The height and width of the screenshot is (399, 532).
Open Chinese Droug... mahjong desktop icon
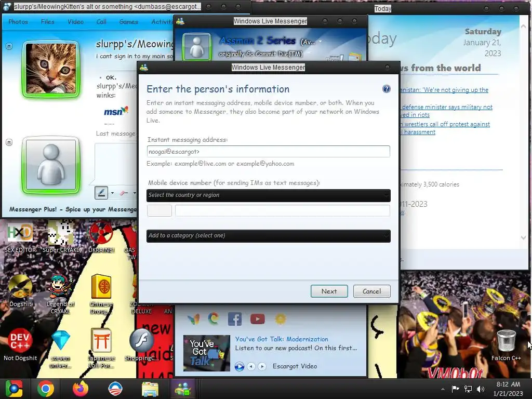101,294
